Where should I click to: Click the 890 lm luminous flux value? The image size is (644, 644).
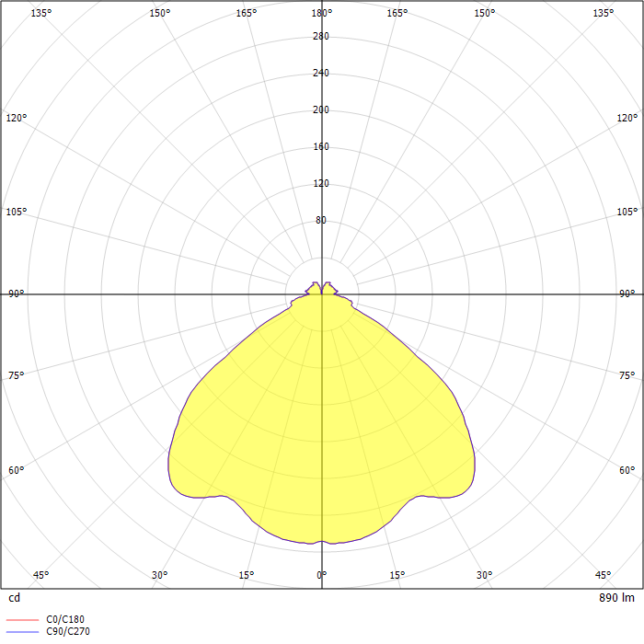coord(616,598)
